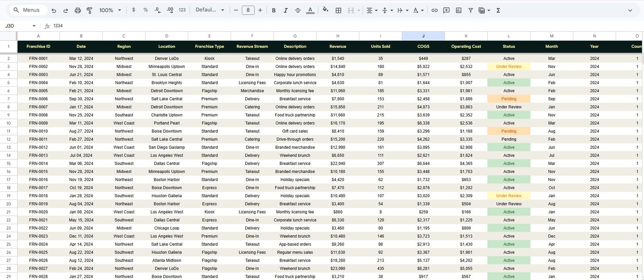644x280 pixels.
Task: Toggle italic formatting
Action: (285, 10)
